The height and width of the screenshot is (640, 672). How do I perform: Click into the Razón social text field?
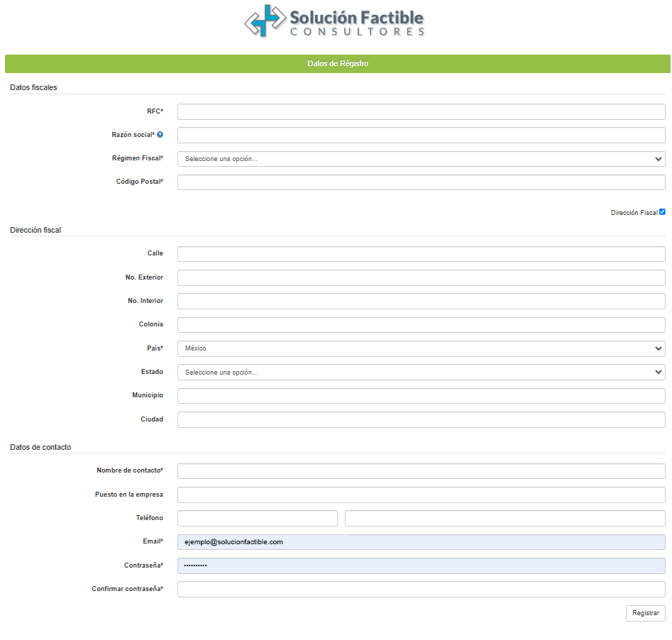(421, 135)
